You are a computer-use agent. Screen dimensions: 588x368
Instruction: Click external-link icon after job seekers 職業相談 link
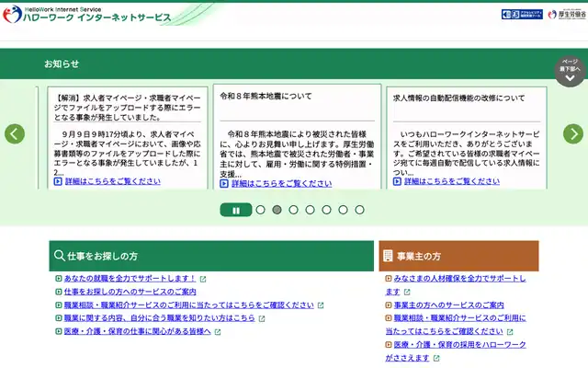[x=321, y=305]
